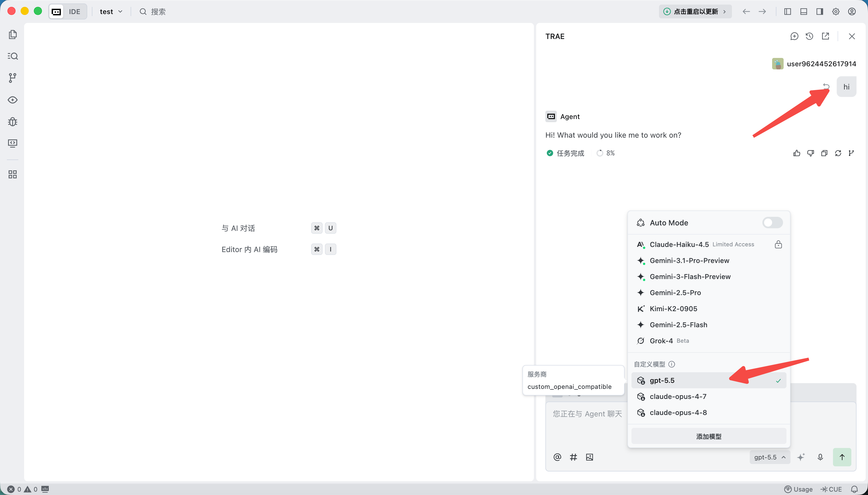The image size is (868, 495).
Task: Switch to custom claude-opus-4-8 model
Action: (x=709, y=412)
